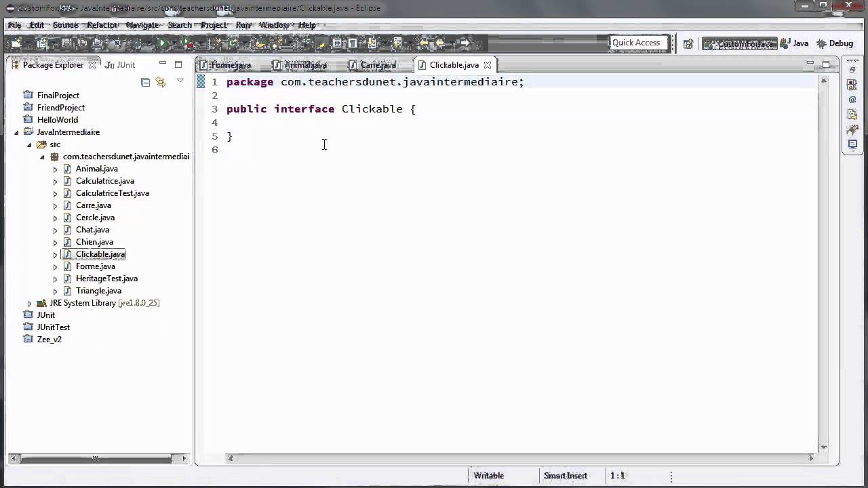Collapse the com.teachersdunet package node
Image resolution: width=868 pixels, height=488 pixels.
click(42, 157)
